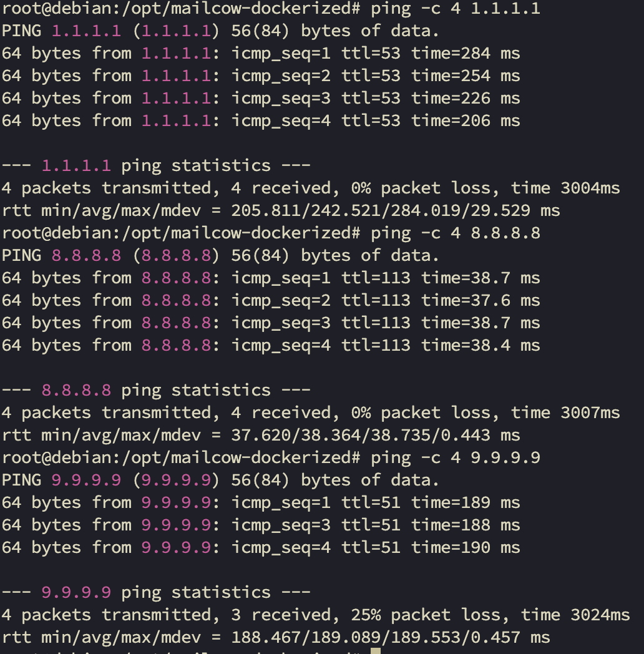The image size is (644, 654).
Task: Click the pink IP in '1.1.1.1 ping statistics' header
Action: [x=76, y=166]
